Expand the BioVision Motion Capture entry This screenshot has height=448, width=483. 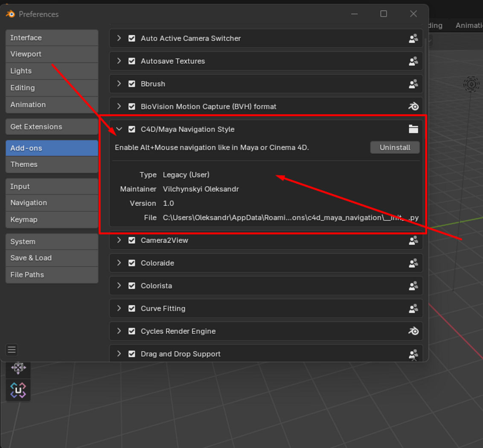(119, 106)
